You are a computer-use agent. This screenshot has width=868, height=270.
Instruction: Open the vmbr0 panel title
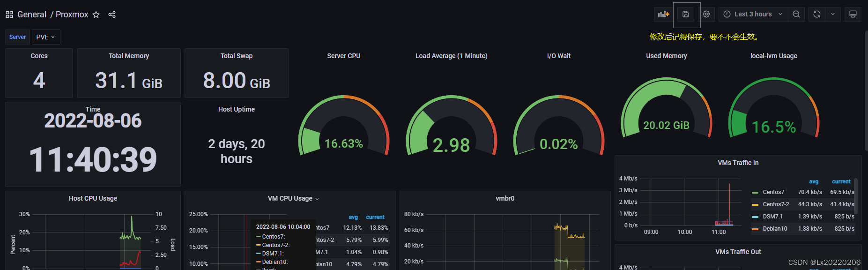click(505, 198)
